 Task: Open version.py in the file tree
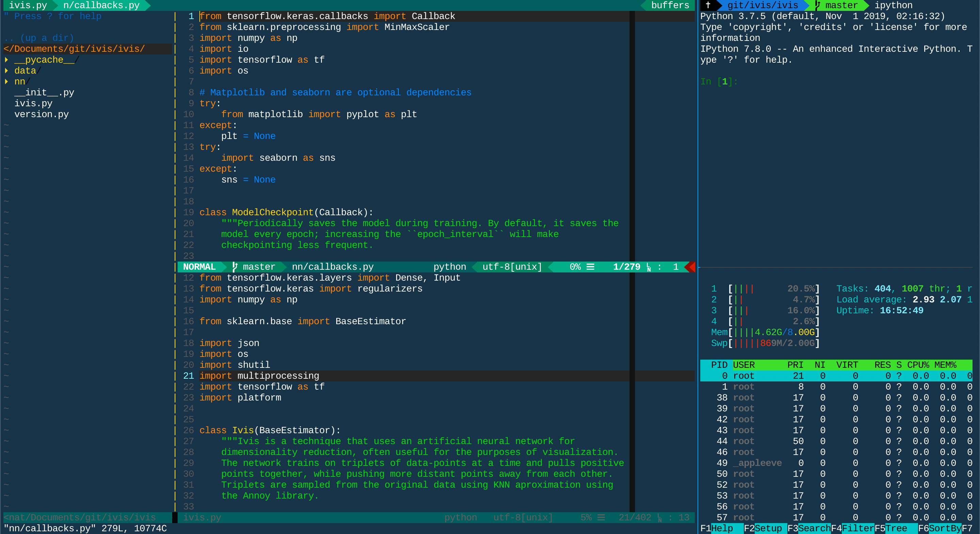tap(42, 114)
